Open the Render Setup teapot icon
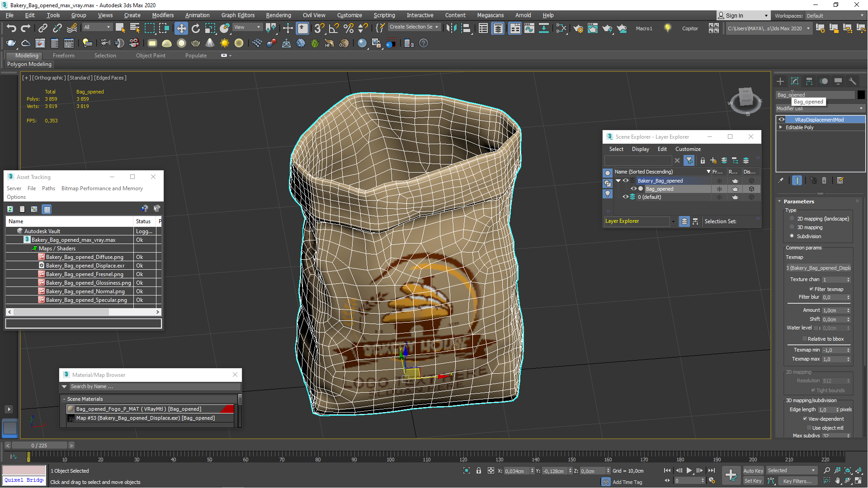 pos(578,28)
